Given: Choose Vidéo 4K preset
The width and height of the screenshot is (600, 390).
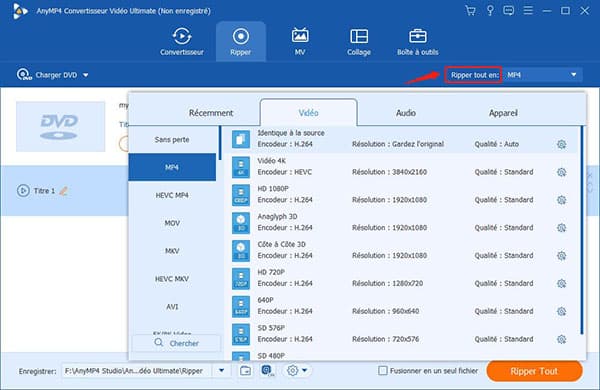Looking at the screenshot, I should point(400,167).
